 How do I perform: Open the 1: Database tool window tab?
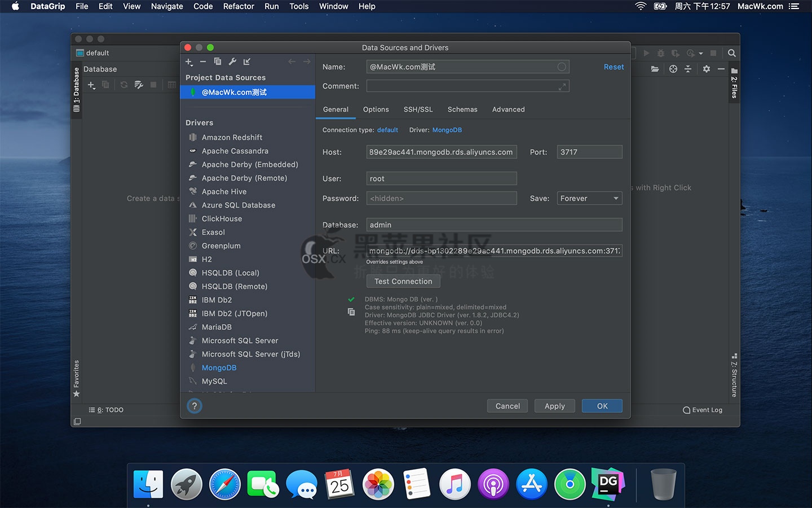(76, 90)
